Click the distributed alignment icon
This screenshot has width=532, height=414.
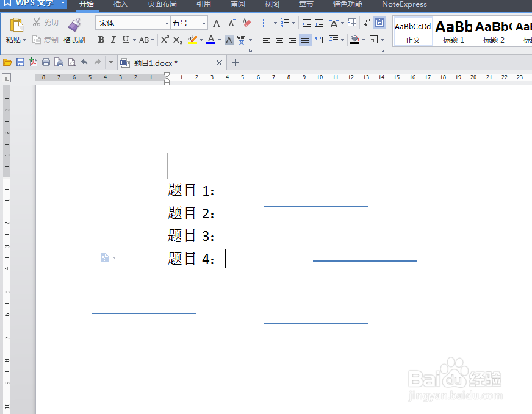point(318,40)
